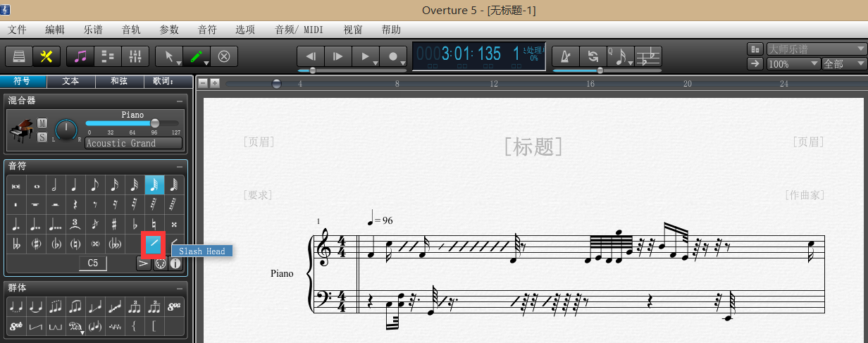Toggle the loop playback button
This screenshot has height=343, width=868.
click(593, 56)
